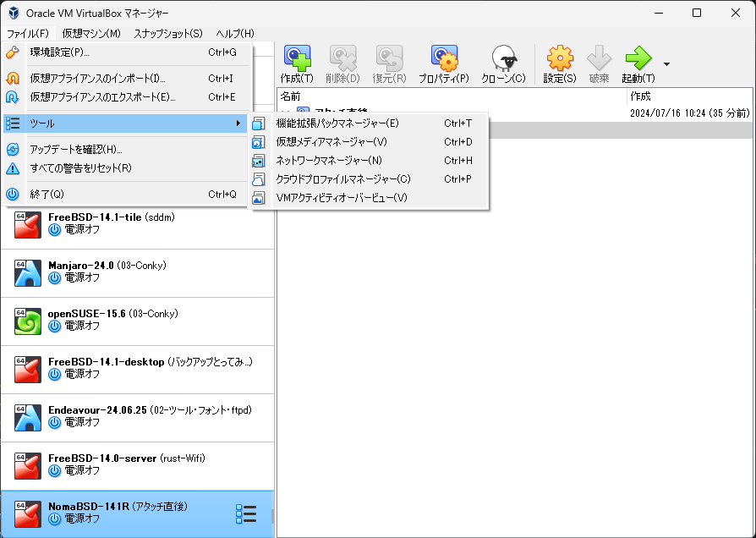
Task: Open the ヘルプ(H) menu
Action: (x=235, y=33)
